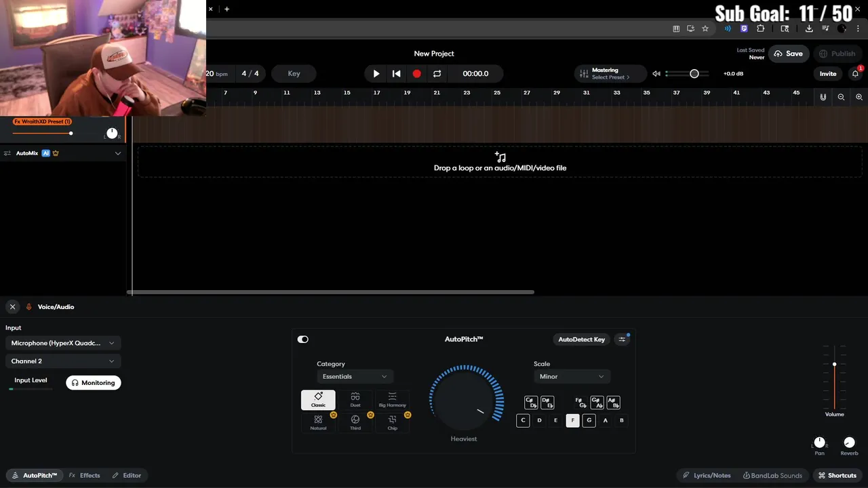Viewport: 868px width, 488px height.
Task: Open the Channel 2 dropdown
Action: pos(63,361)
